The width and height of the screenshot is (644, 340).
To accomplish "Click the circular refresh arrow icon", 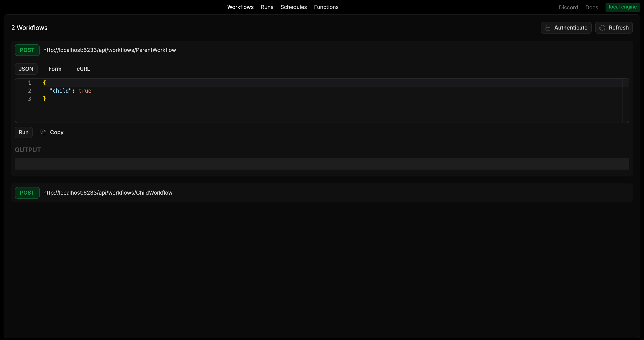I will [x=602, y=28].
